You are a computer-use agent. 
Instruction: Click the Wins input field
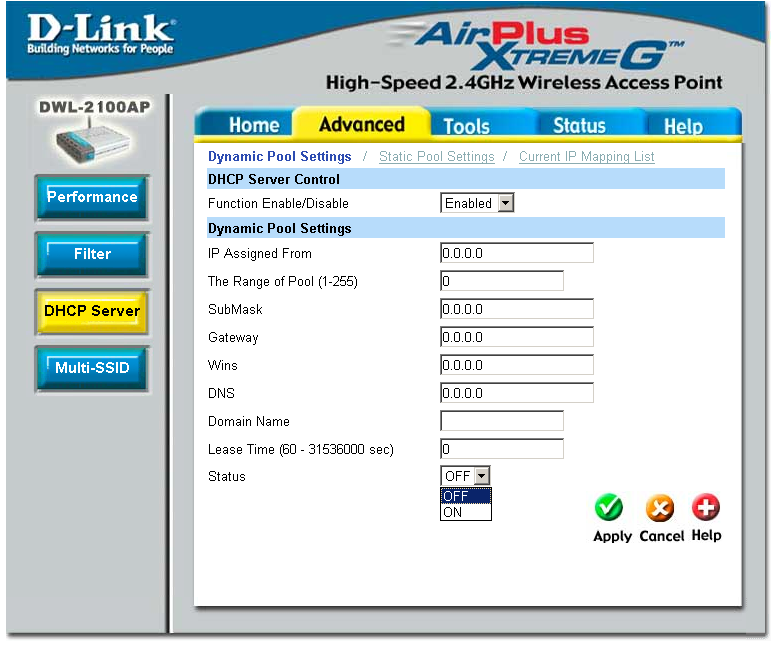(517, 365)
